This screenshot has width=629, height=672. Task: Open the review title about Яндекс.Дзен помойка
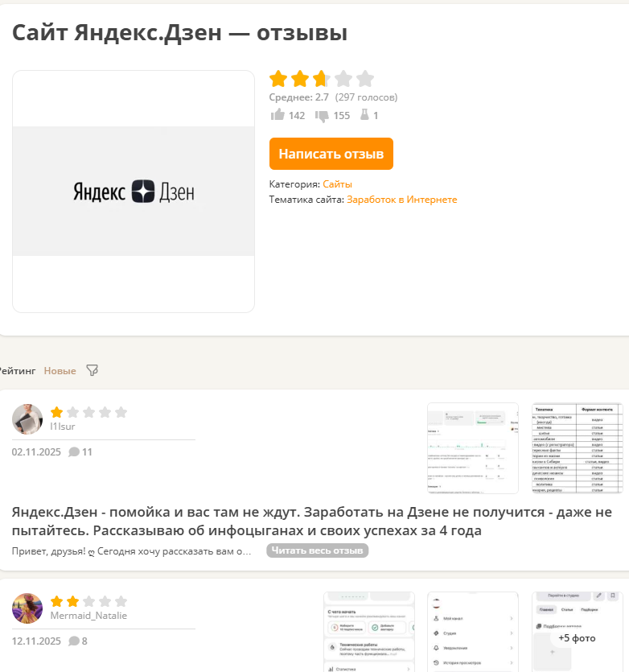[x=312, y=522]
